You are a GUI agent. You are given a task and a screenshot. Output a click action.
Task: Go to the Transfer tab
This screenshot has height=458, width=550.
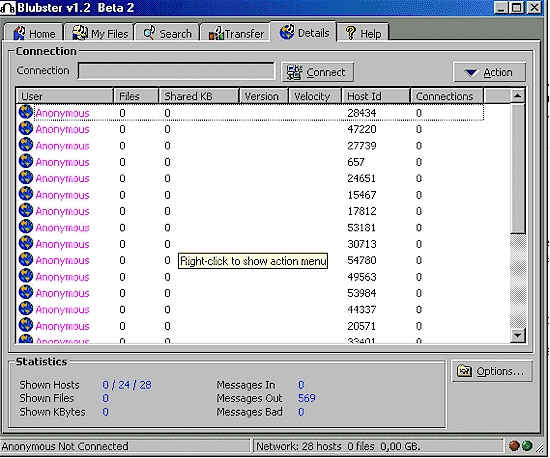236,33
